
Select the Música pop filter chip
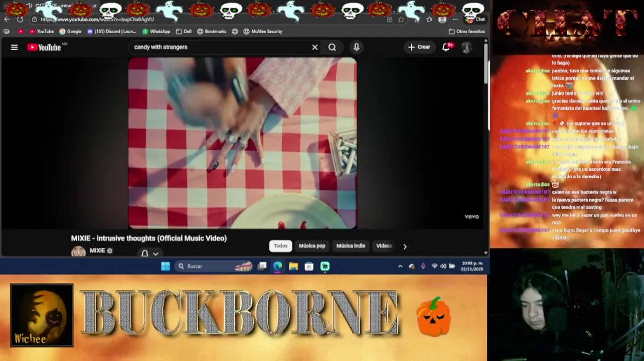click(312, 246)
